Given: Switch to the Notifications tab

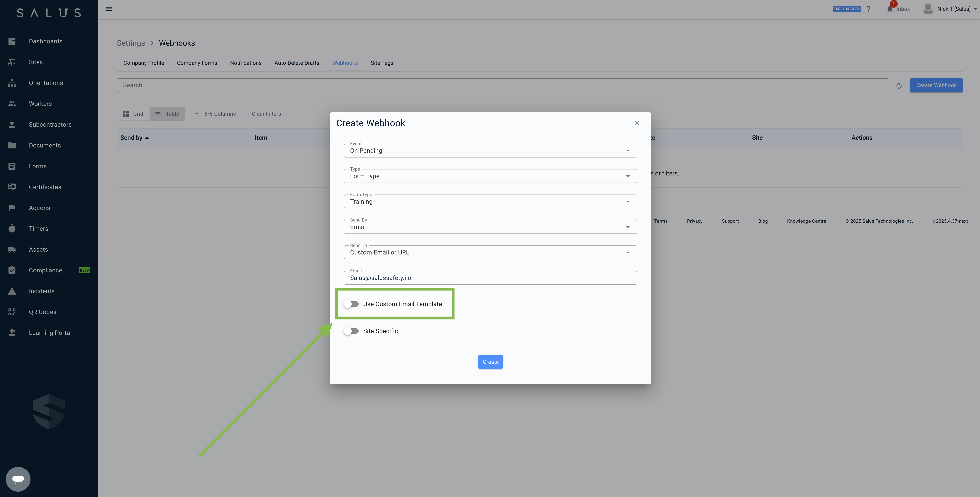Looking at the screenshot, I should pos(245,63).
